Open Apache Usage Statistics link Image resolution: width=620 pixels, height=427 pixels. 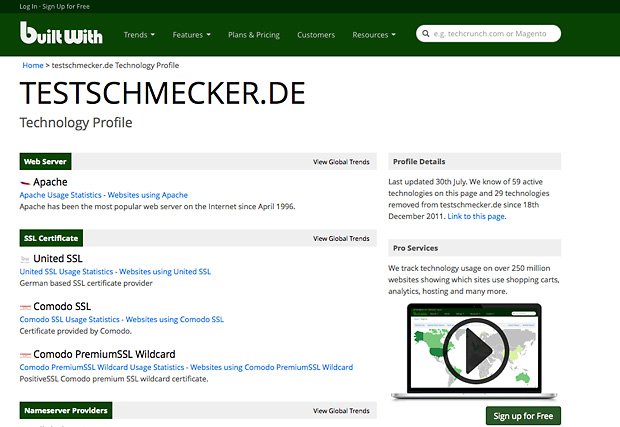pyautogui.click(x=60, y=195)
